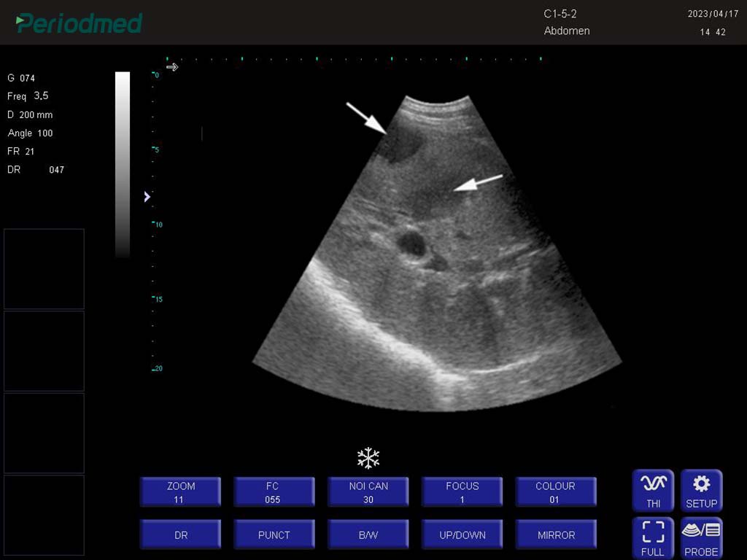Select the second empty thumbnail slot
The image size is (747, 560).
coord(44,351)
